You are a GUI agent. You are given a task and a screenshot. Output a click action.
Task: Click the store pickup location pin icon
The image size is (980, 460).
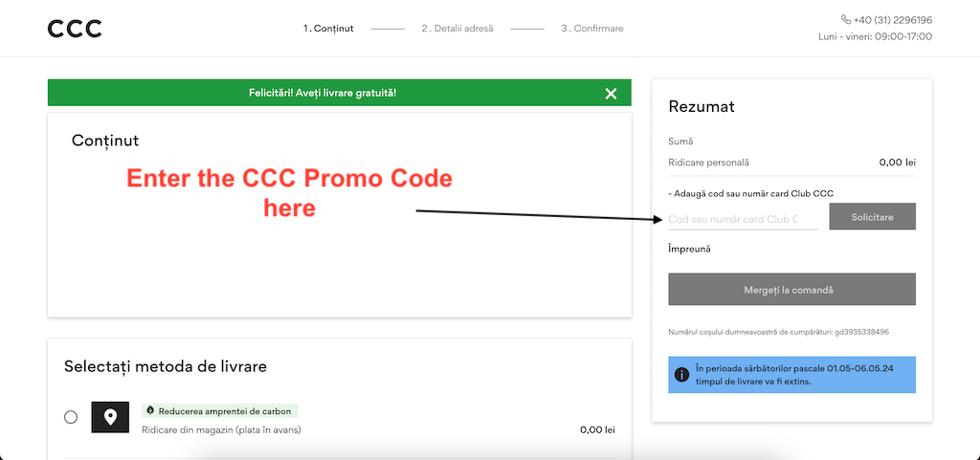(110, 417)
